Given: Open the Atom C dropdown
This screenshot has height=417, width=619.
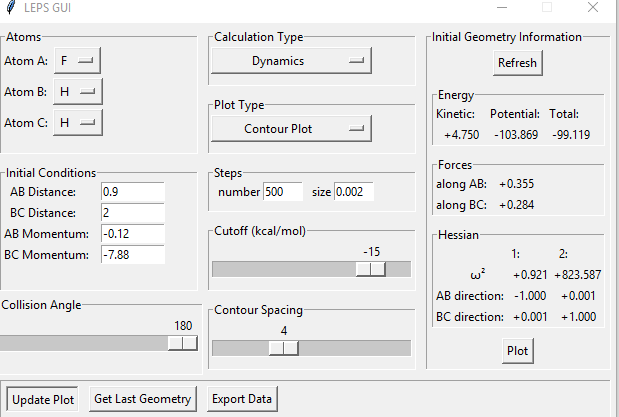Looking at the screenshot, I should [x=78, y=123].
